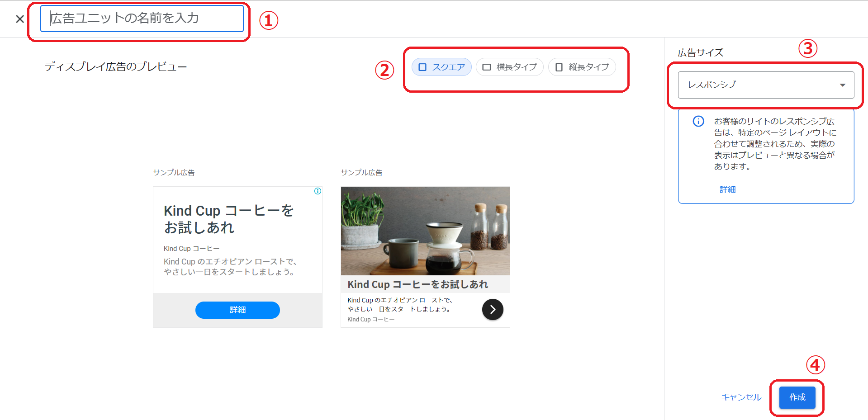
Task: Click the dropdown arrow in 広告サイズ
Action: (x=842, y=85)
